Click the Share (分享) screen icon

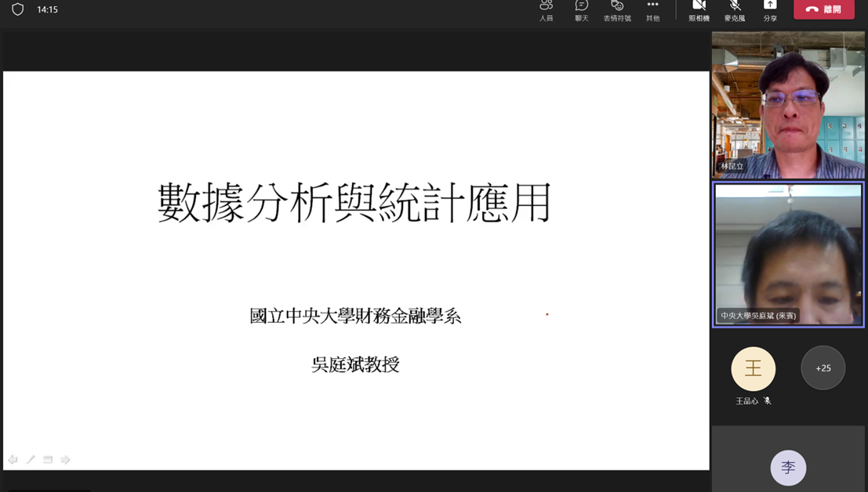[770, 10]
